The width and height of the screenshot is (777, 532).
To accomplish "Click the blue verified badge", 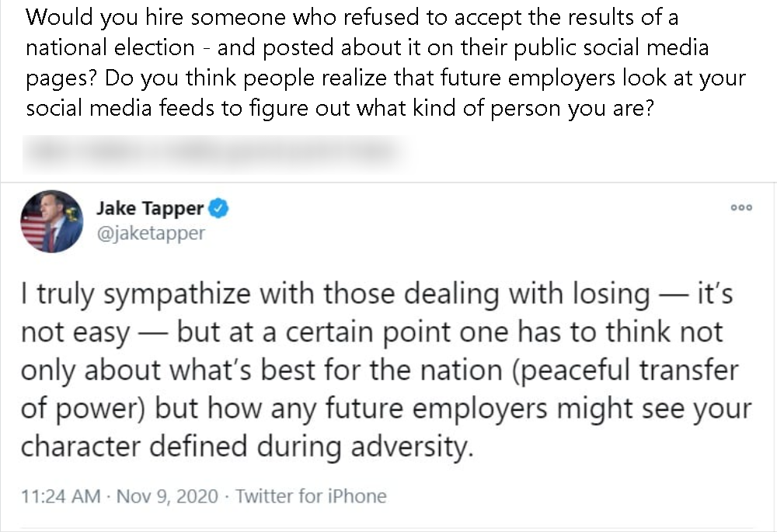I will (x=219, y=208).
